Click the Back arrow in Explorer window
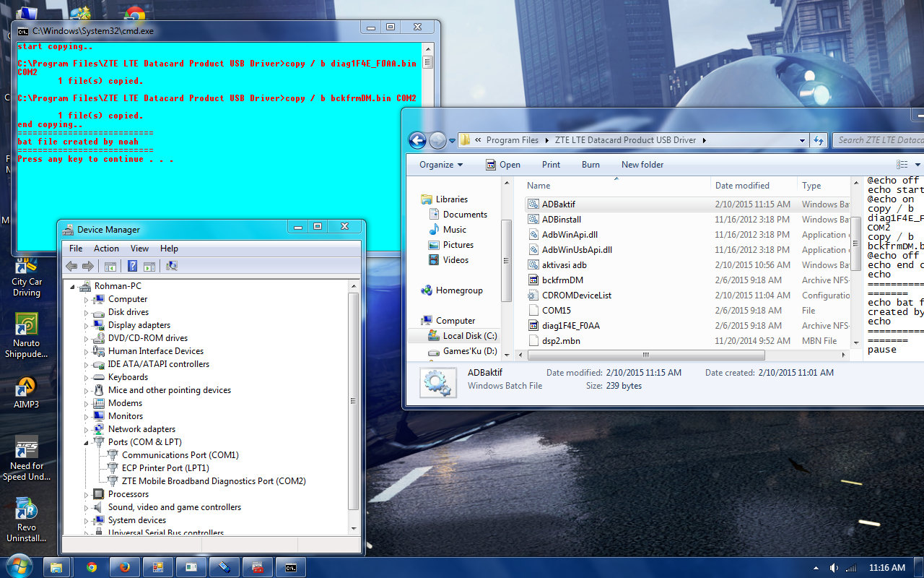 [417, 140]
